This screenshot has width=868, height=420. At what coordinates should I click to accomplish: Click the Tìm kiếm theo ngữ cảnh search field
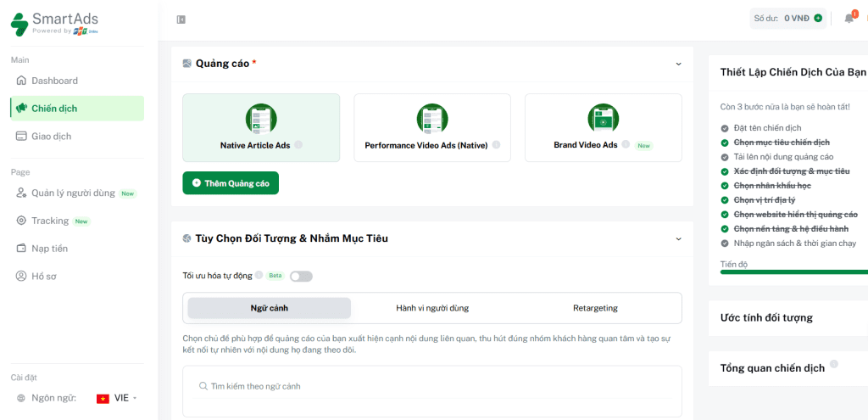[432, 386]
